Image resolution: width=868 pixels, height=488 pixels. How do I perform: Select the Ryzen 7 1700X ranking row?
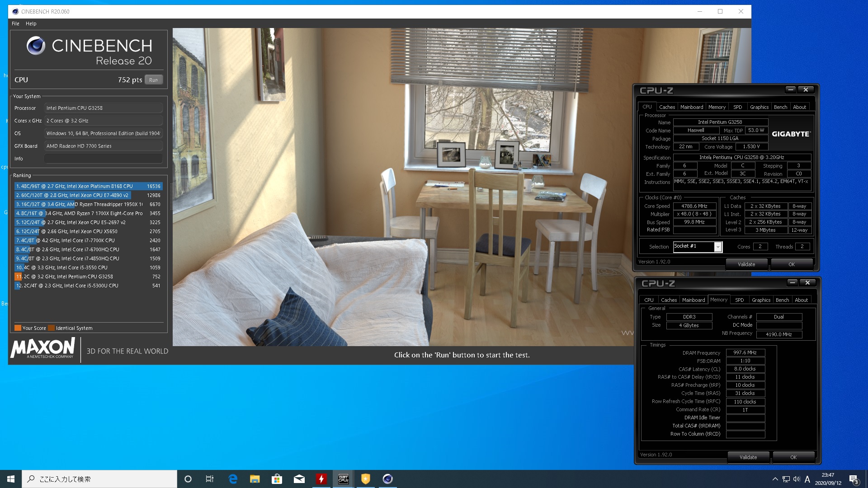coord(88,213)
